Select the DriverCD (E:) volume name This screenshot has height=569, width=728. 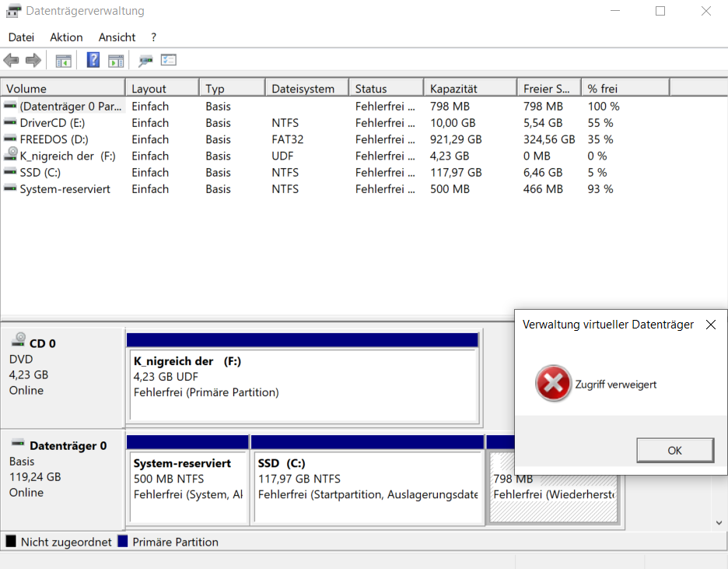(52, 123)
